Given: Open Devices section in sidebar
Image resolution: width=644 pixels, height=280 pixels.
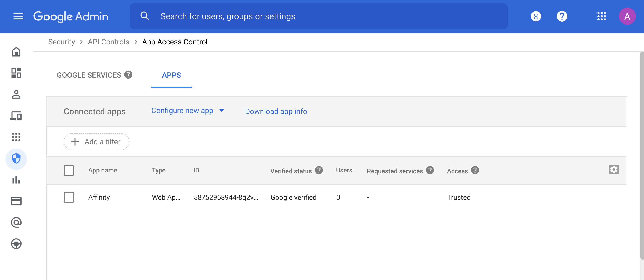Looking at the screenshot, I should click(16, 116).
